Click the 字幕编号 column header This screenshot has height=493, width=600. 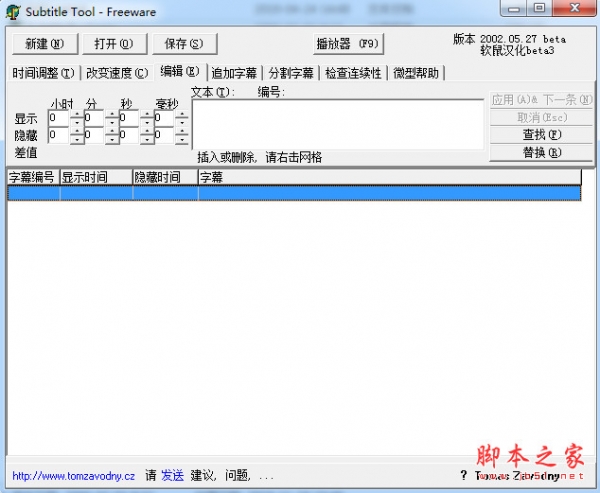[x=34, y=177]
